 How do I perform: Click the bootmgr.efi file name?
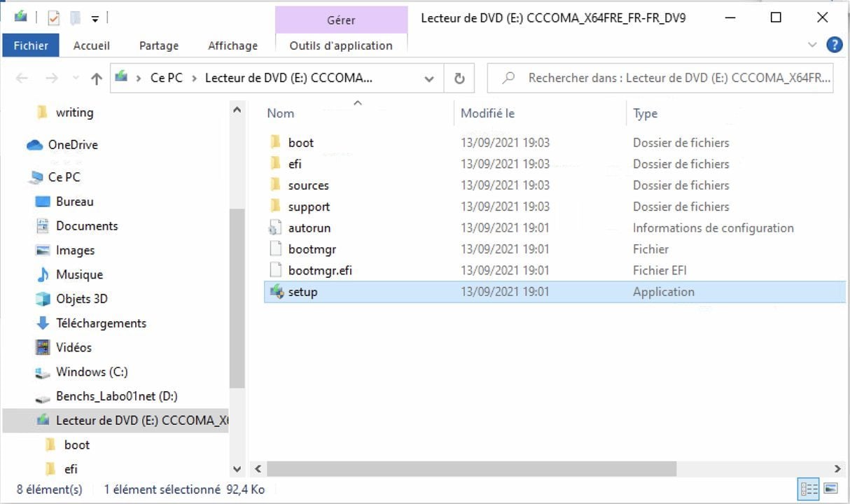pos(320,270)
